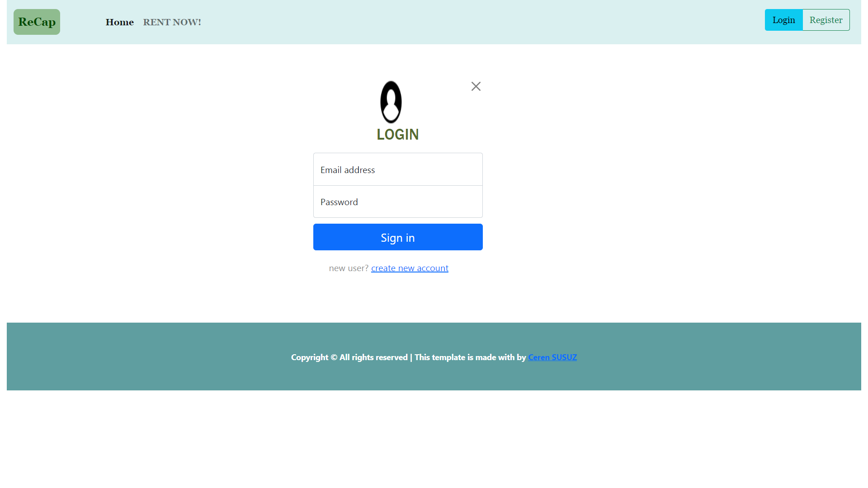The height and width of the screenshot is (488, 868).
Task: Go to the Home nav item
Action: point(119,22)
